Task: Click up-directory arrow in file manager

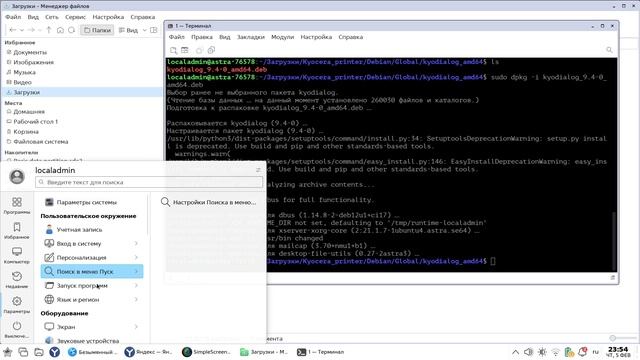Action: point(49,30)
